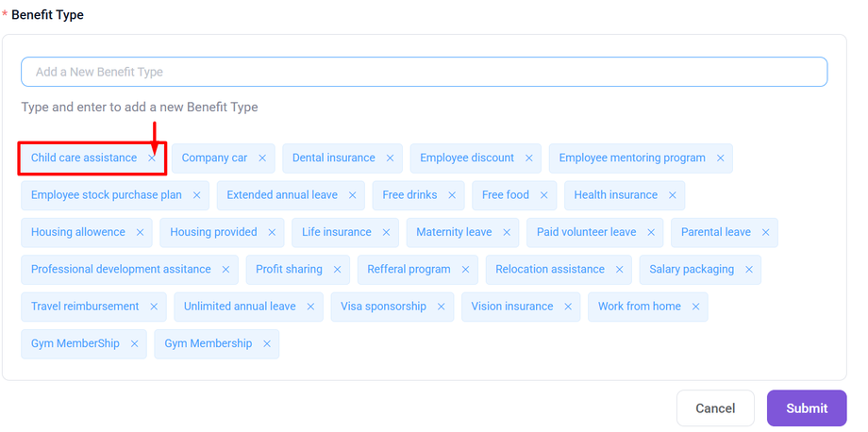Remove the Employee stock purchase plan tag
The height and width of the screenshot is (432, 868).
196,195
